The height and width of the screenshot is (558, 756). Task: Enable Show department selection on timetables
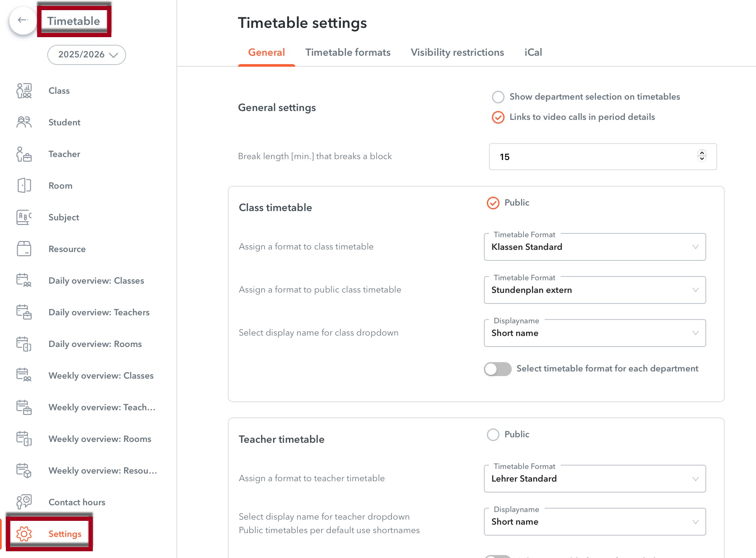coord(498,97)
